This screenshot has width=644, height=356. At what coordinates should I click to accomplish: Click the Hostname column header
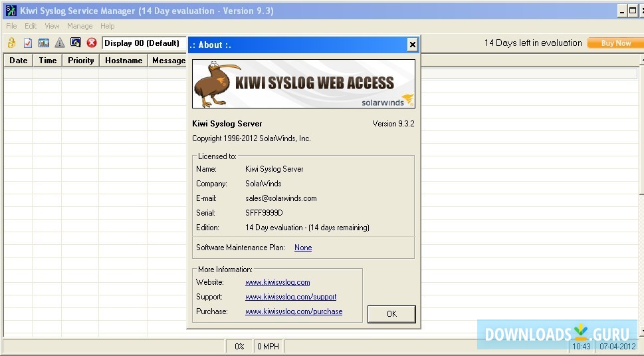[124, 61]
